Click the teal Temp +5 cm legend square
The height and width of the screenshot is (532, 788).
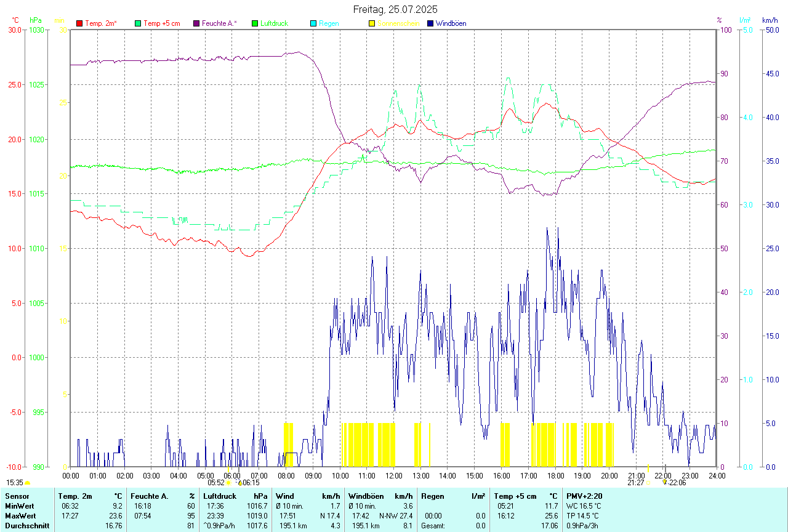(x=138, y=23)
